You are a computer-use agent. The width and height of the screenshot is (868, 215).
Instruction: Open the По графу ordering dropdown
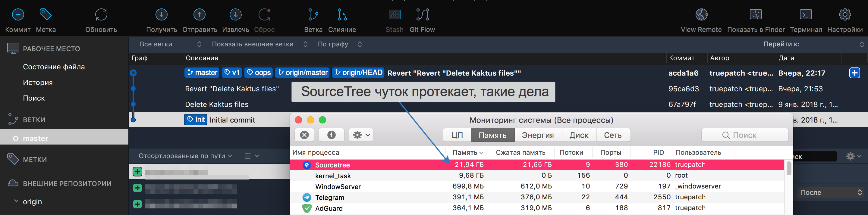tap(340, 44)
